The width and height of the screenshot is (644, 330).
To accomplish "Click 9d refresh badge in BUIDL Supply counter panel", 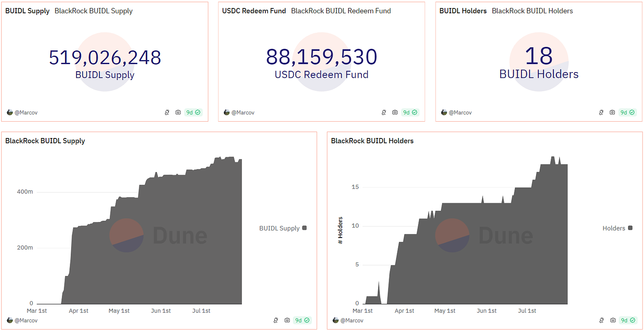I will point(193,112).
